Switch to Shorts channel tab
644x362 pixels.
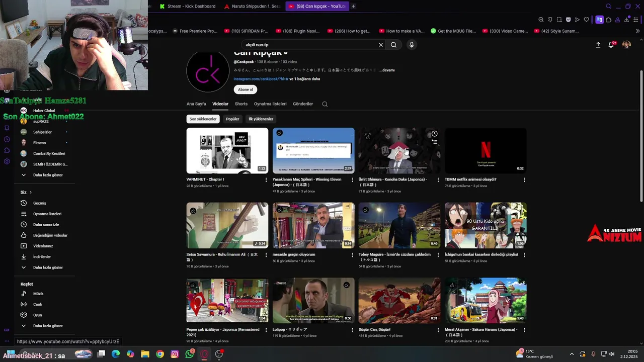(x=241, y=104)
